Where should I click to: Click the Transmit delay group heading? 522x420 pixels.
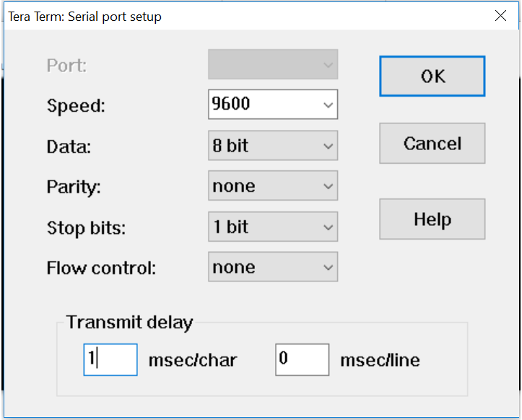point(129,323)
